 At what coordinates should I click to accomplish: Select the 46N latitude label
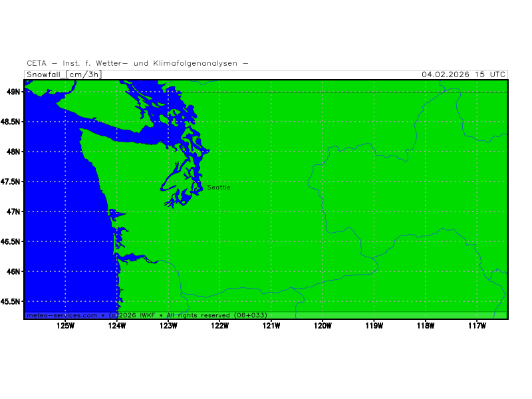13,271
